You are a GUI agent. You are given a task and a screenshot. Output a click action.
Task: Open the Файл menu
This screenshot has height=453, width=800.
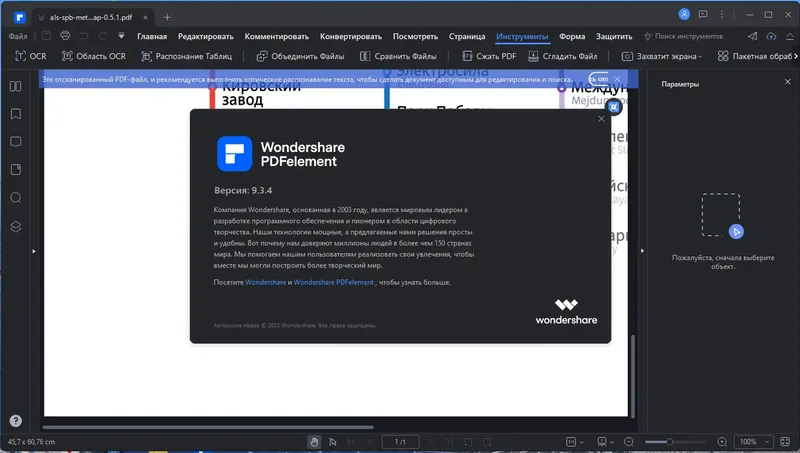(x=18, y=36)
